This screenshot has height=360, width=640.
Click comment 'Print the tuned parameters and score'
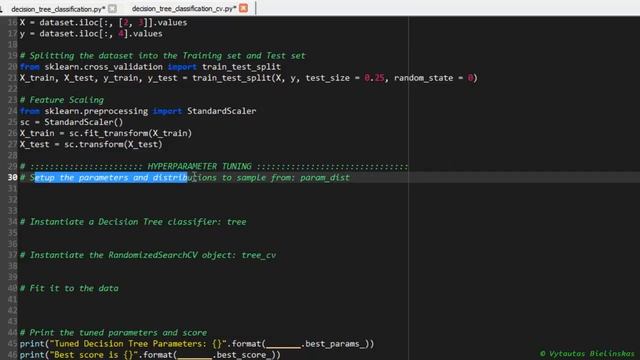pyautogui.click(x=113, y=332)
